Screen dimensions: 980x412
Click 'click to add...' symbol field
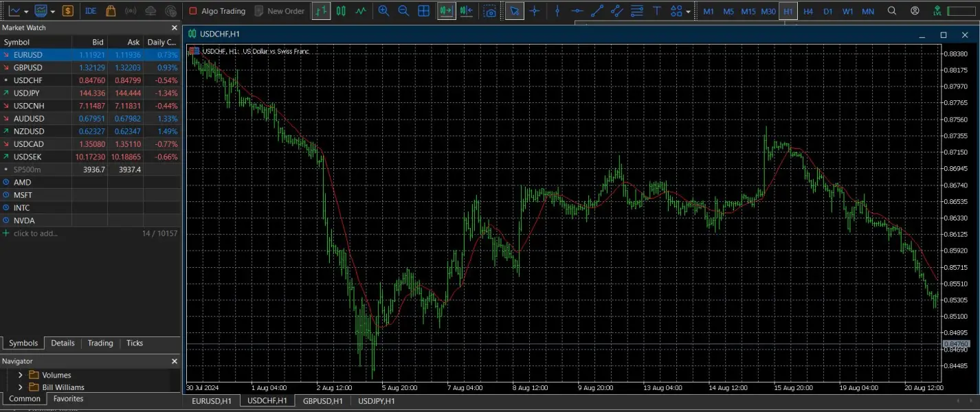click(x=36, y=233)
